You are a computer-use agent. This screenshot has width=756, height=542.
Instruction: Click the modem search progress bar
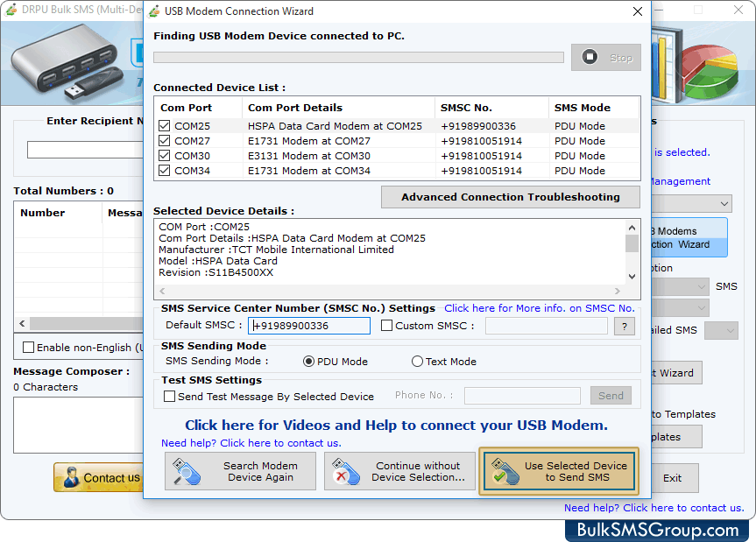coord(358,57)
